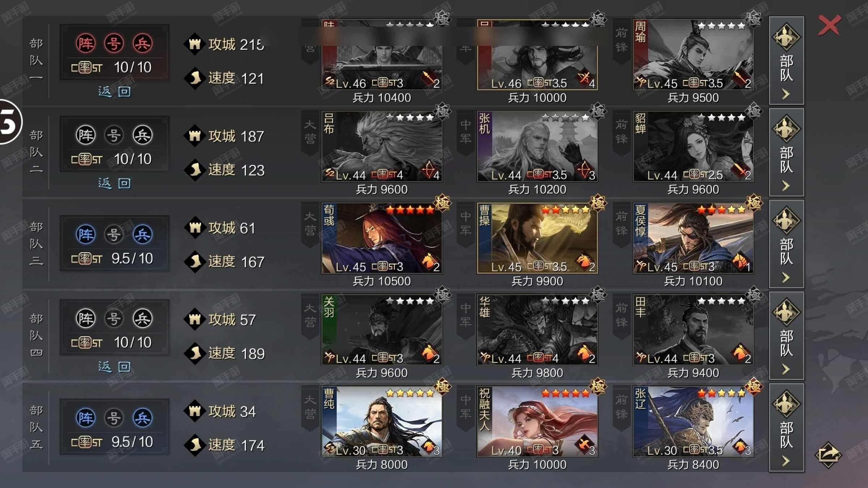
Task: Select the 部队一 row label
Action: [36, 60]
